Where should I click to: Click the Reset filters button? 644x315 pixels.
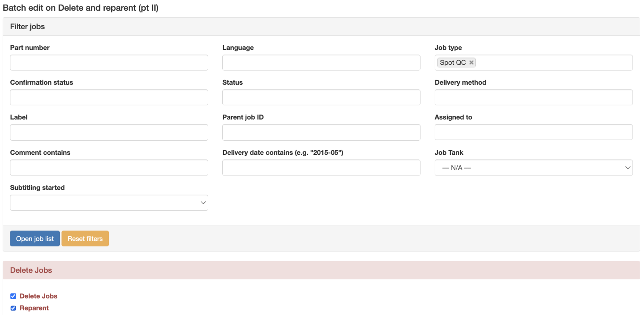pyautogui.click(x=85, y=239)
